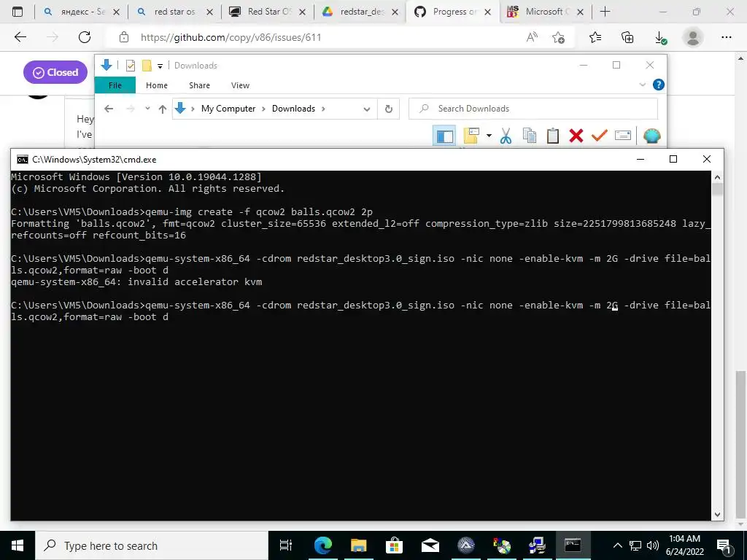Viewport: 747px width, 560px height.
Task: Open the Share ribbon tab
Action: tap(199, 85)
